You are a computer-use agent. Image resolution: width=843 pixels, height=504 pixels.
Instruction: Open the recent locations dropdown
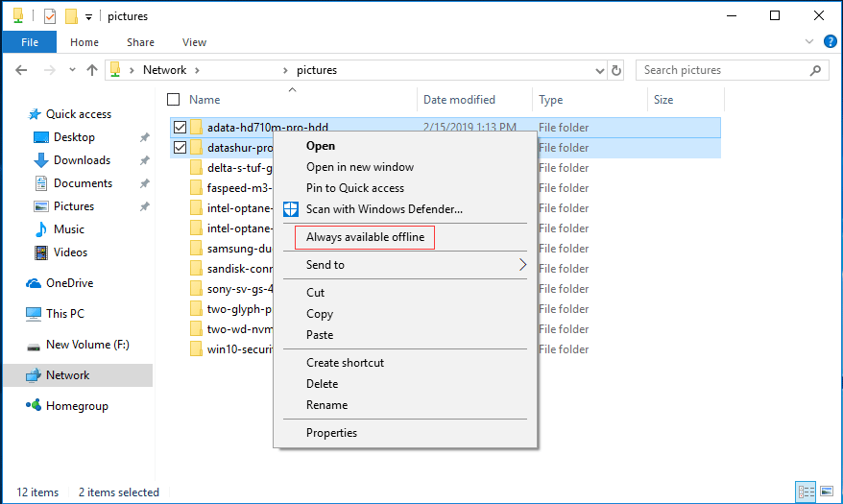[72, 70]
